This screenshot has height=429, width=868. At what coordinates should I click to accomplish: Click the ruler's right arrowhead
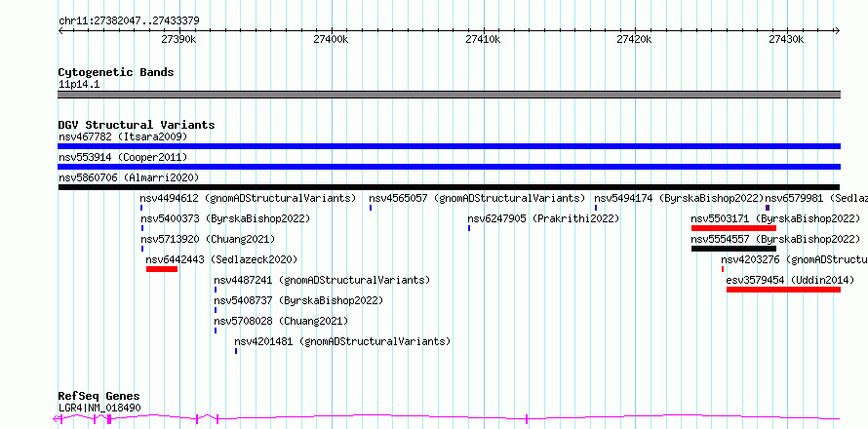click(x=838, y=31)
